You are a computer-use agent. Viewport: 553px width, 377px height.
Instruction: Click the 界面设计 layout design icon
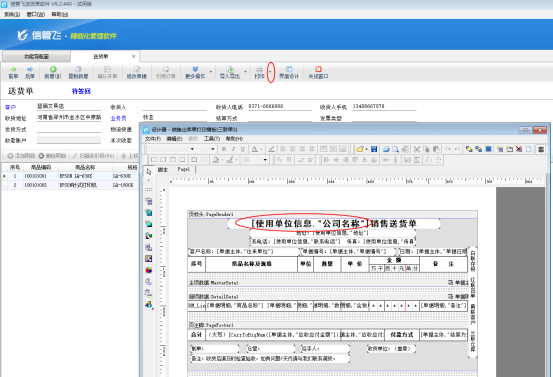click(289, 72)
